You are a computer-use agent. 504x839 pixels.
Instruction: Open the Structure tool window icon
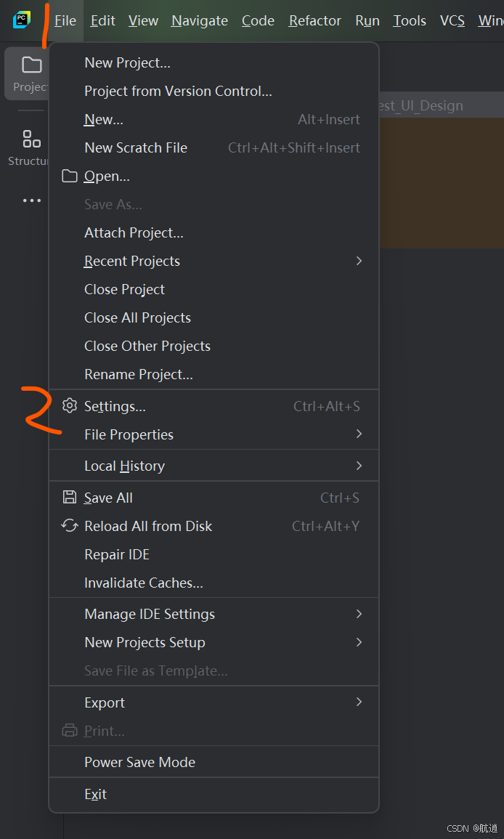(x=30, y=138)
